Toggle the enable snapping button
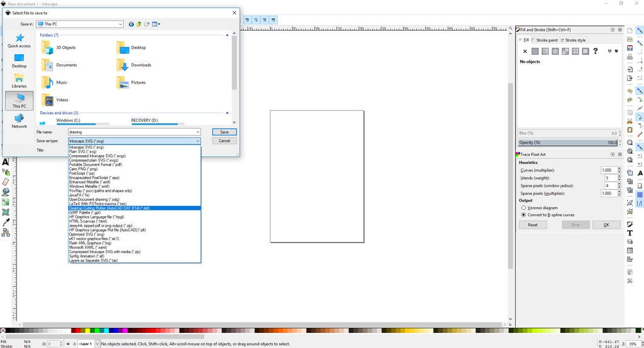644x348 pixels. [640, 31]
